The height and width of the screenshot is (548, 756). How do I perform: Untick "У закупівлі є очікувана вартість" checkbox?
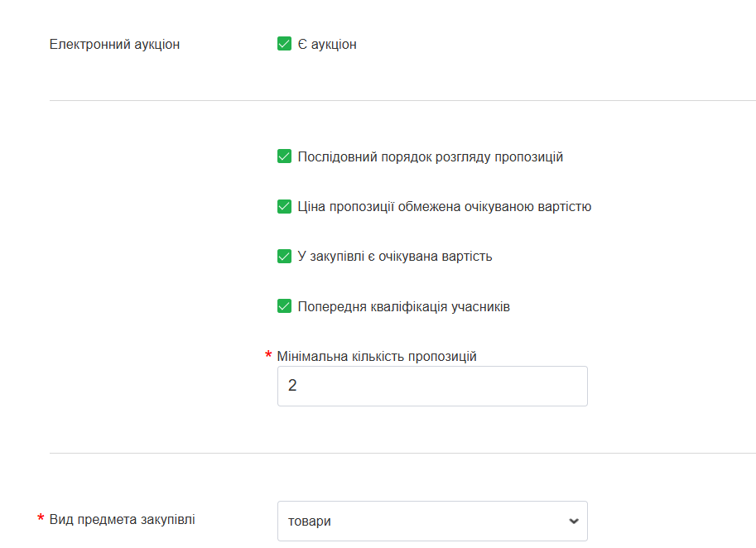click(x=284, y=256)
